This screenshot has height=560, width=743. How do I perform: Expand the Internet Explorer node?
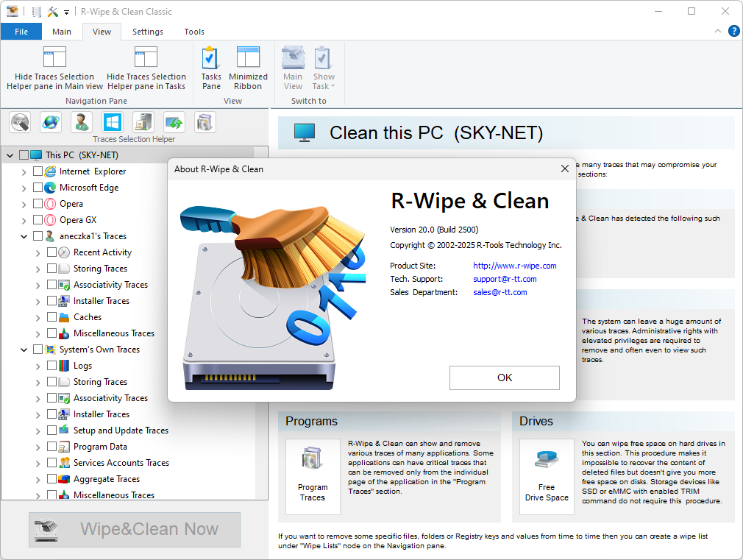24,172
